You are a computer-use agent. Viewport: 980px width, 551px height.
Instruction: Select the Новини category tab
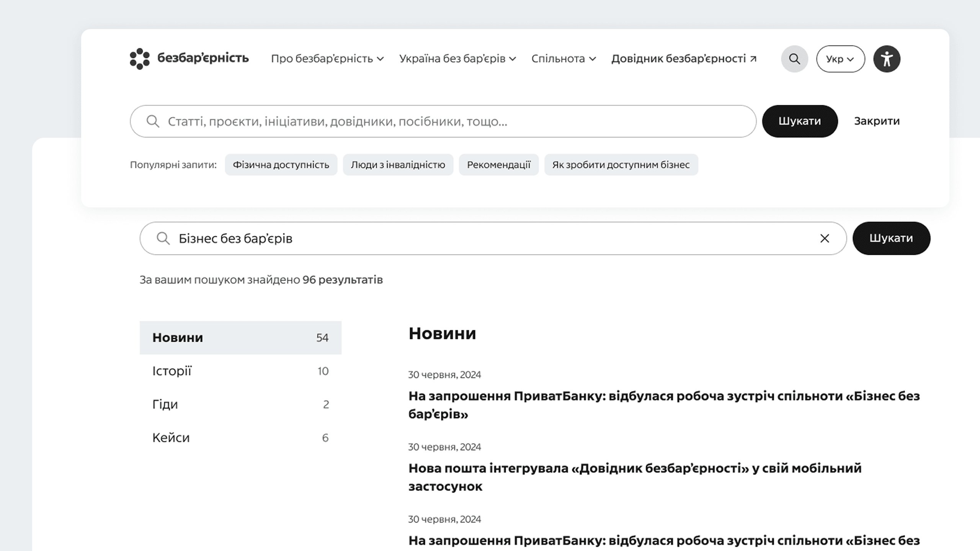240,337
